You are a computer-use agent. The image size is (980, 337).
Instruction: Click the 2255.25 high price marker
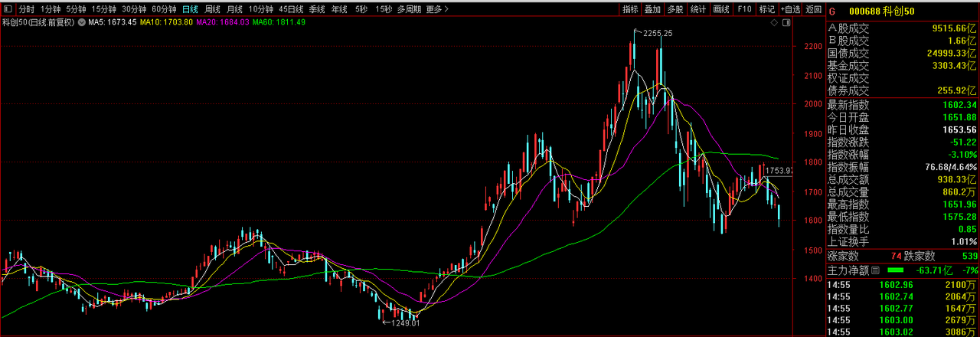[x=657, y=33]
